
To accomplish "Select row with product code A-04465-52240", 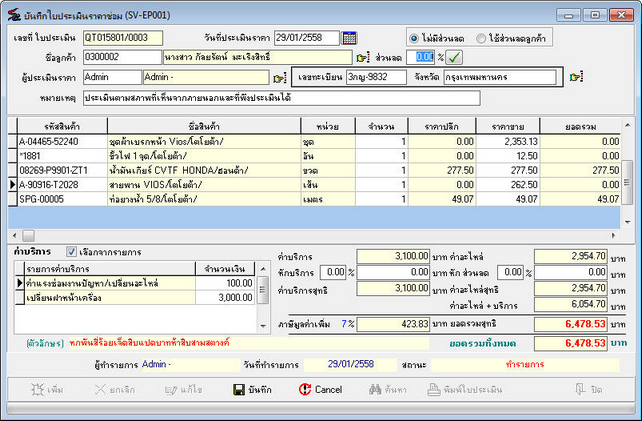I will [314, 142].
